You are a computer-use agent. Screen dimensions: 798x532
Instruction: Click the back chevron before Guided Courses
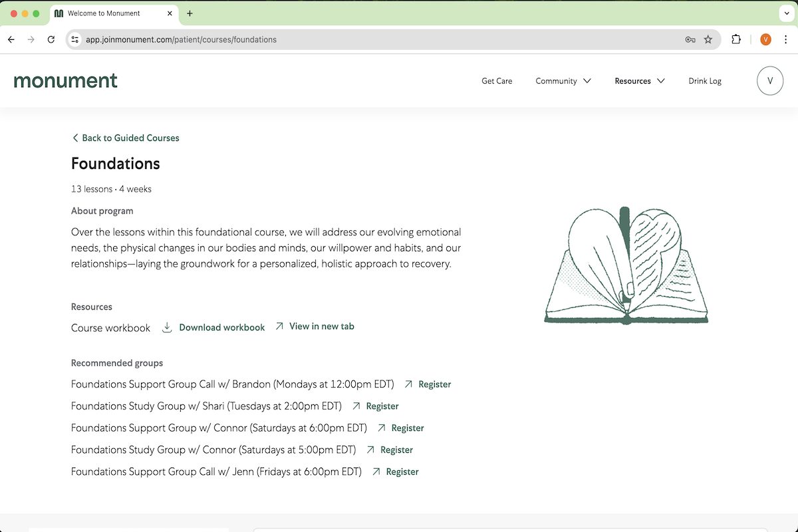point(75,138)
